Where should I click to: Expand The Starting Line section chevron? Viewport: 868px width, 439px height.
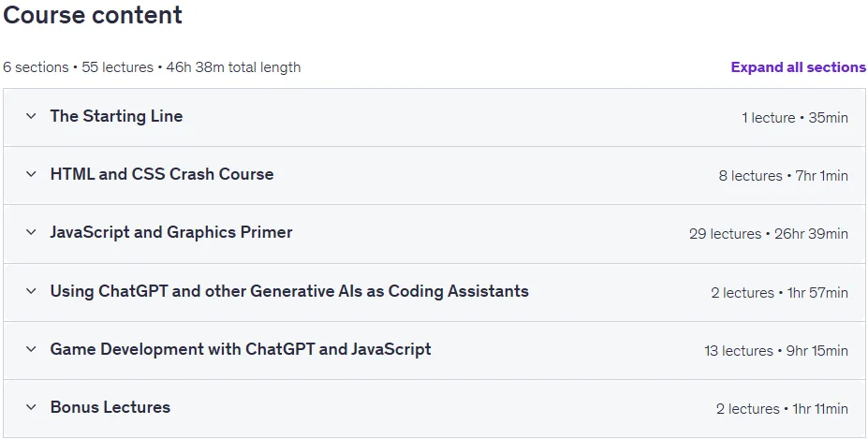coord(31,116)
